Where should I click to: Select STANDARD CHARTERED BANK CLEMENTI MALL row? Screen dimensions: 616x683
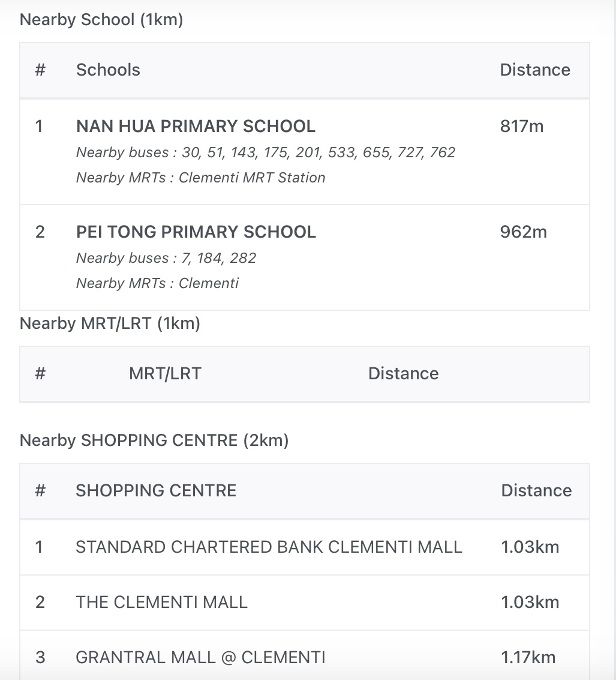[x=269, y=547]
